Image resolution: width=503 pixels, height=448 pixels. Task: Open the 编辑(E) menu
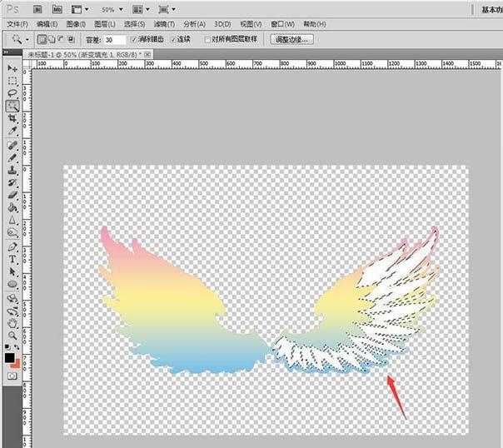click(x=47, y=24)
